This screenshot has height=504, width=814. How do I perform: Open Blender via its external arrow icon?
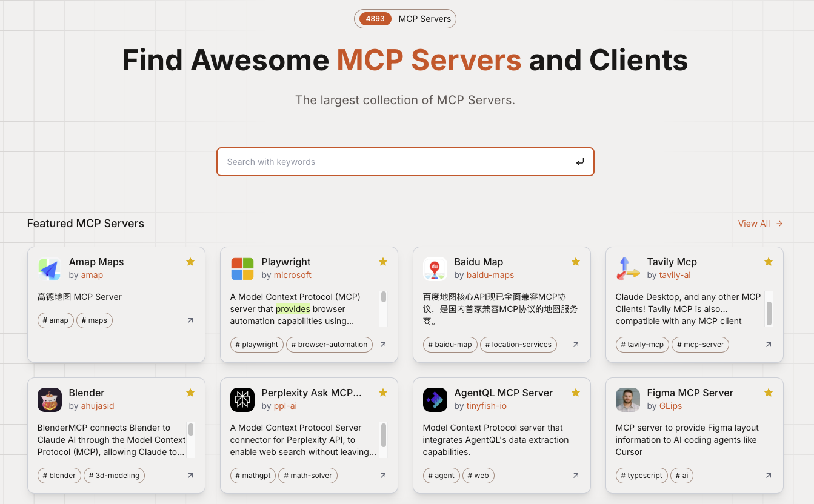pos(190,476)
